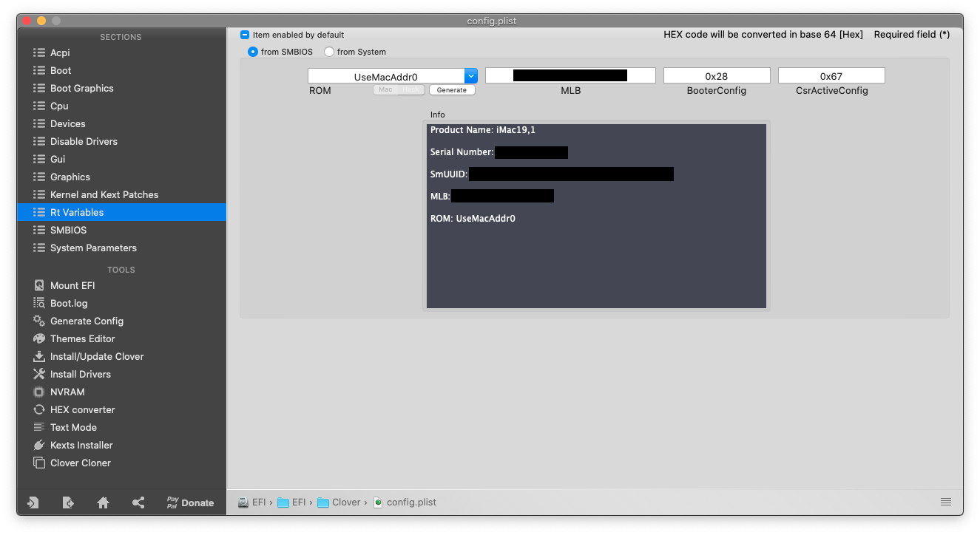Select the SMBIOS section

coord(121,230)
